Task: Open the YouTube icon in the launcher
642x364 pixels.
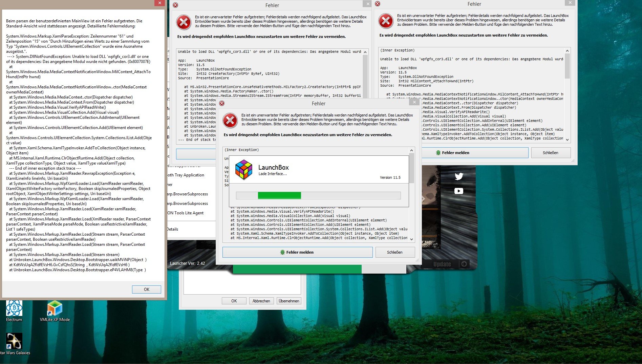Action: 459,191
